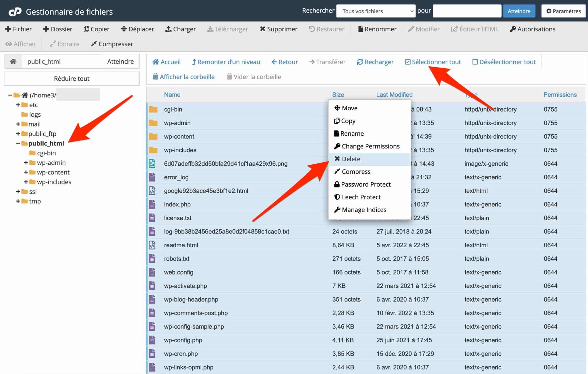Open the Tous vos fichiers dropdown
588x374 pixels.
[376, 11]
